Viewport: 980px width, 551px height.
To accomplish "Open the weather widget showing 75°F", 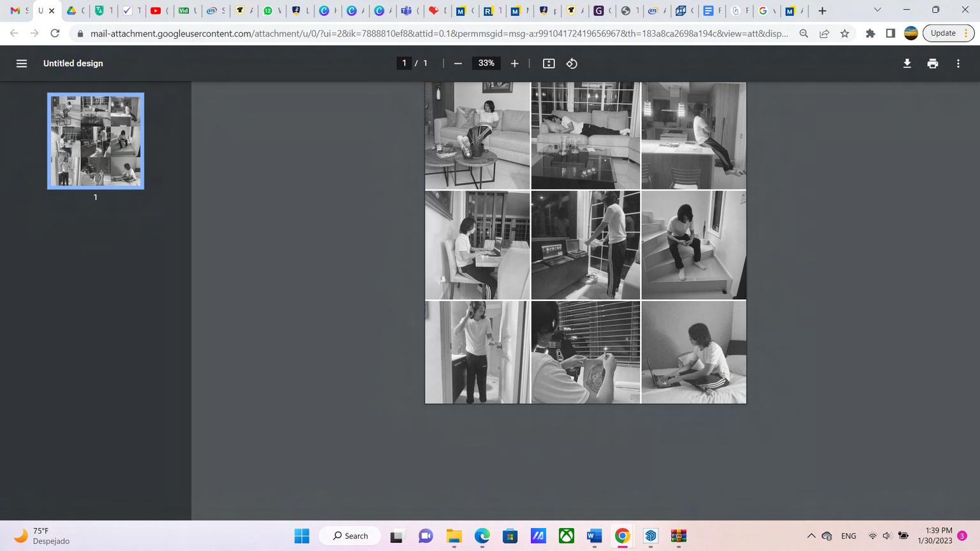I will tap(42, 536).
